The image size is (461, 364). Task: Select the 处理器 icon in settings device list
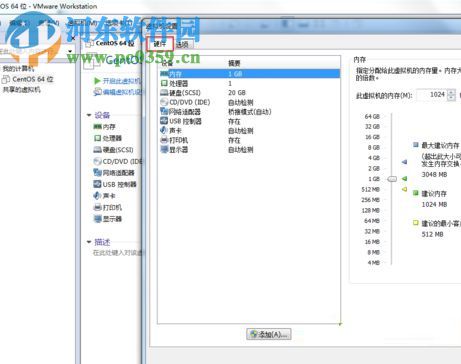[x=164, y=83]
